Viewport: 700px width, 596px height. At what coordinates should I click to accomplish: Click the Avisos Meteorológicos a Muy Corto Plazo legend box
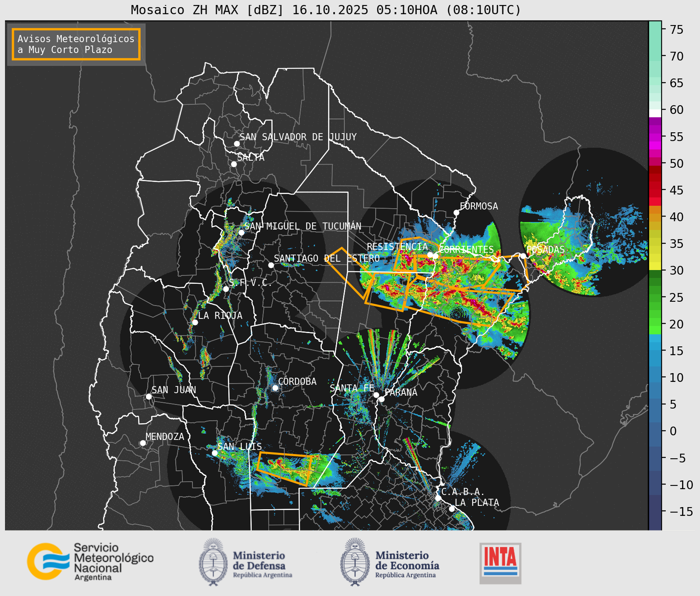[x=76, y=44]
